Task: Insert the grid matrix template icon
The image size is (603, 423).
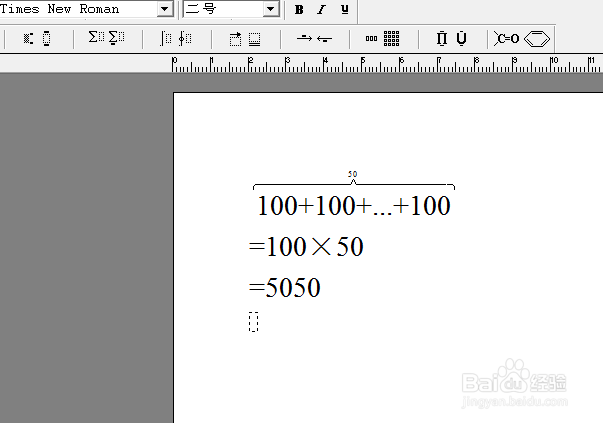Action: point(391,38)
